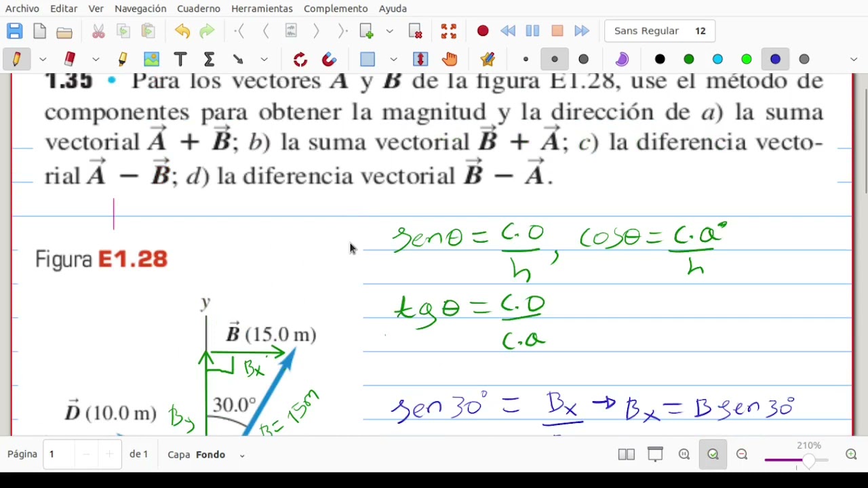Expand the shape tools dropdown
868x488 pixels.
[x=264, y=60]
